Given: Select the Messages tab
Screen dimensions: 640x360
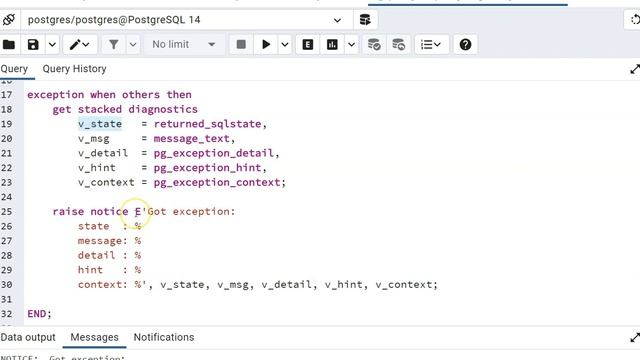Looking at the screenshot, I should click(94, 337).
